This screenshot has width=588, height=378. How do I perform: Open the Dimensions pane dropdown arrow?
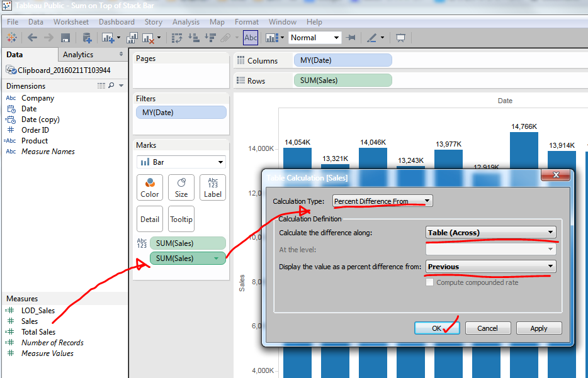tap(121, 86)
